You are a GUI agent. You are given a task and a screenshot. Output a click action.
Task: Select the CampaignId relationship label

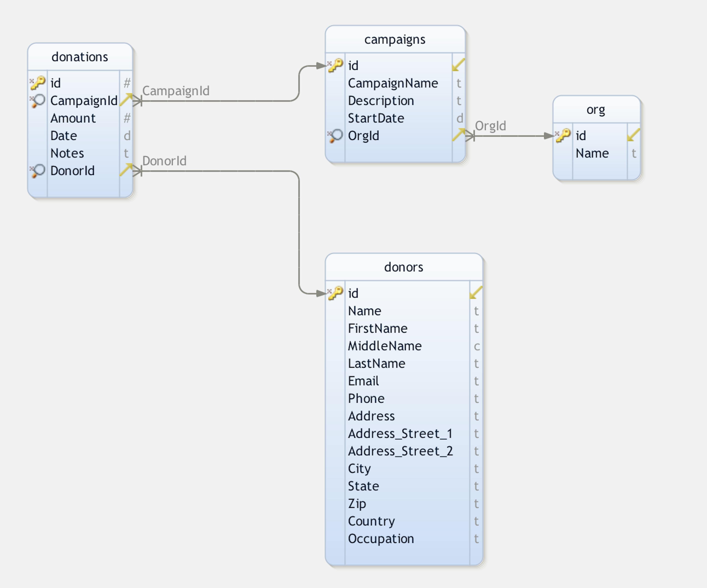(176, 91)
